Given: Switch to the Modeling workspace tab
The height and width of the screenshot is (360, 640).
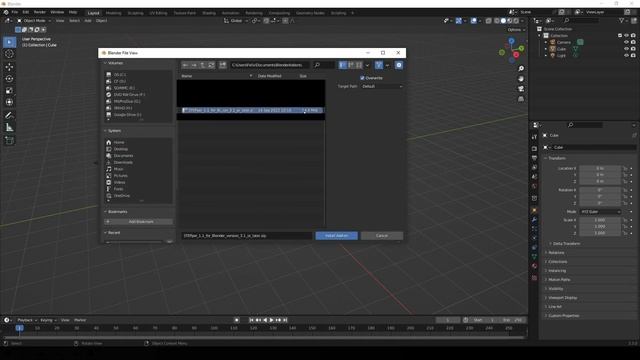Looking at the screenshot, I should 113,13.
